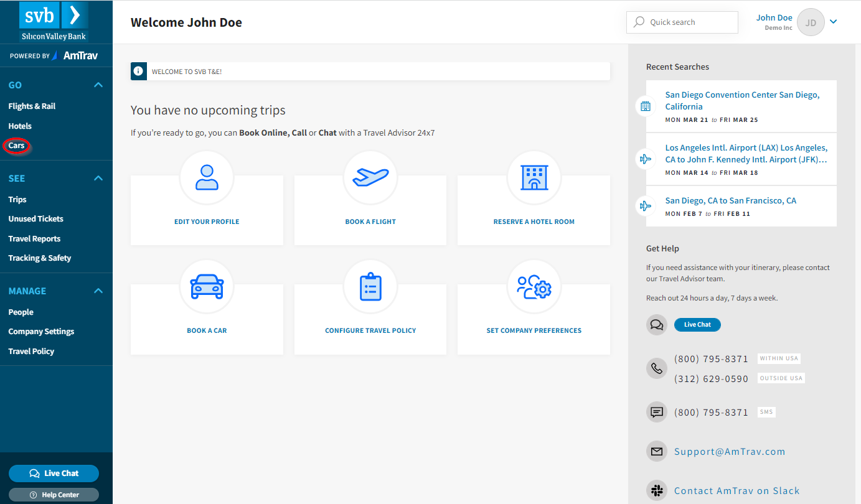
Task: Click the Quick search field
Action: click(x=682, y=22)
